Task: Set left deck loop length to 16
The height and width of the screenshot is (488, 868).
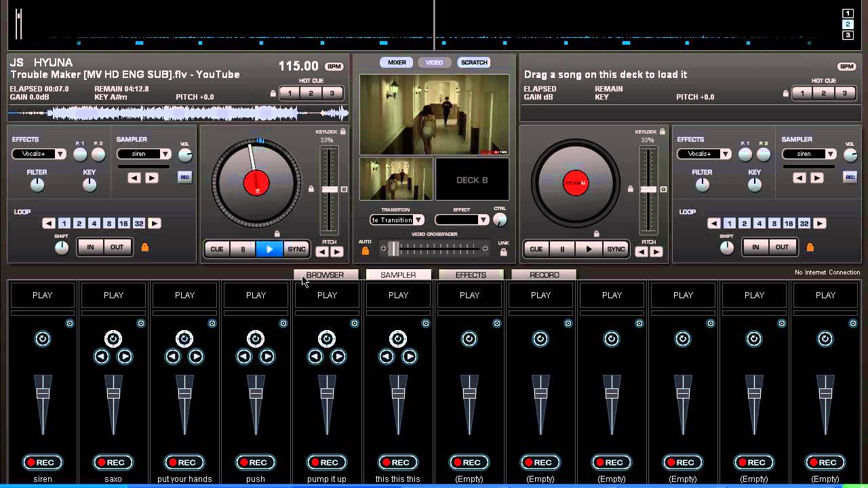Action: pyautogui.click(x=123, y=223)
